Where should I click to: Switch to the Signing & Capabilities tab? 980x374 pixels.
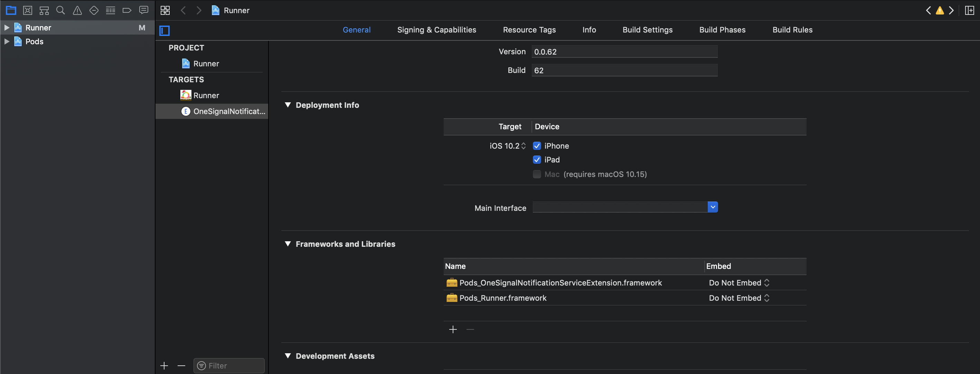[x=436, y=30]
